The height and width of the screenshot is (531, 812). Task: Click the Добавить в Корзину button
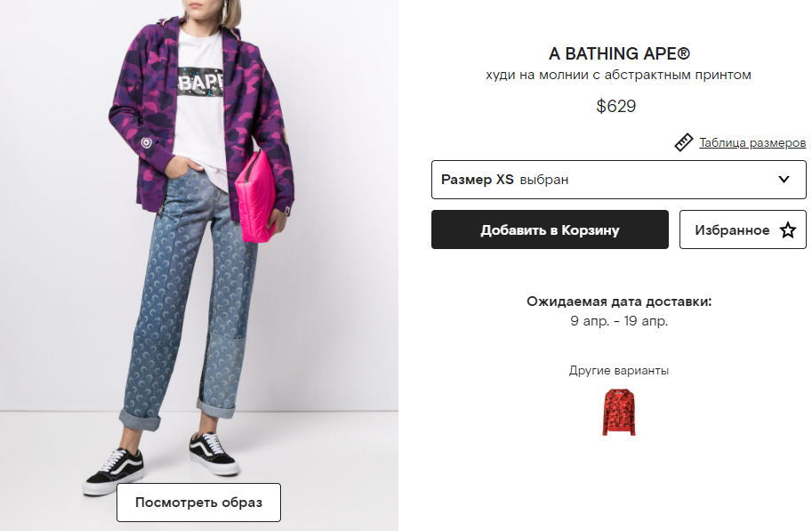tap(550, 229)
